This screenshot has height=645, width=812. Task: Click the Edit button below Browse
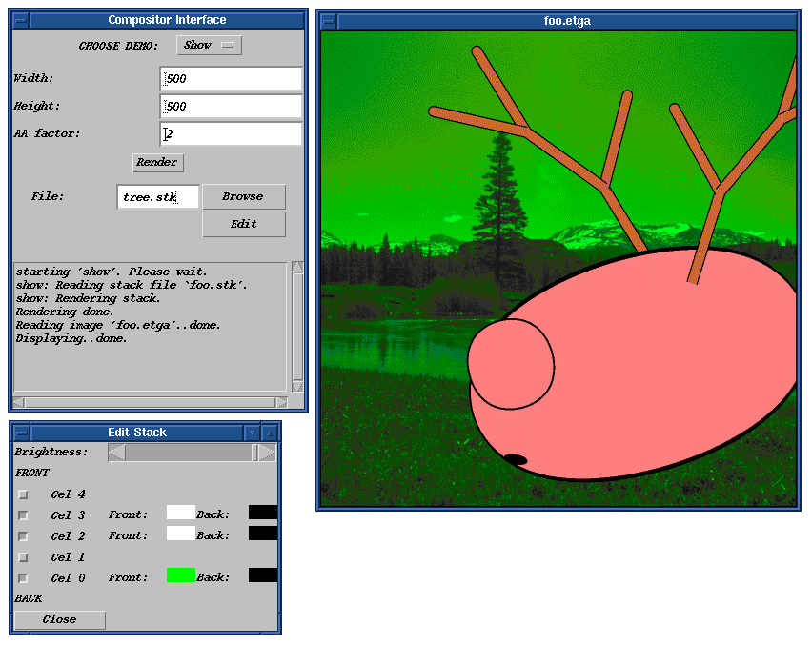pos(243,224)
